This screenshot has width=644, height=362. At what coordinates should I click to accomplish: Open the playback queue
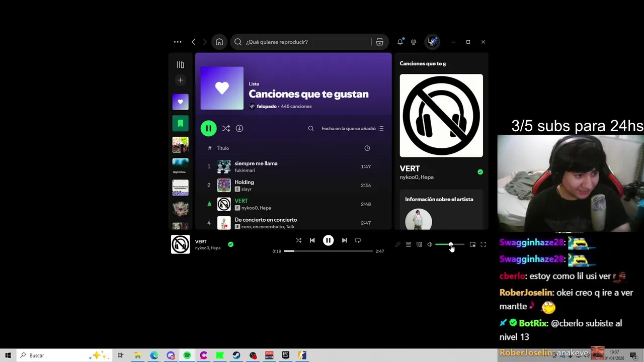(x=409, y=244)
